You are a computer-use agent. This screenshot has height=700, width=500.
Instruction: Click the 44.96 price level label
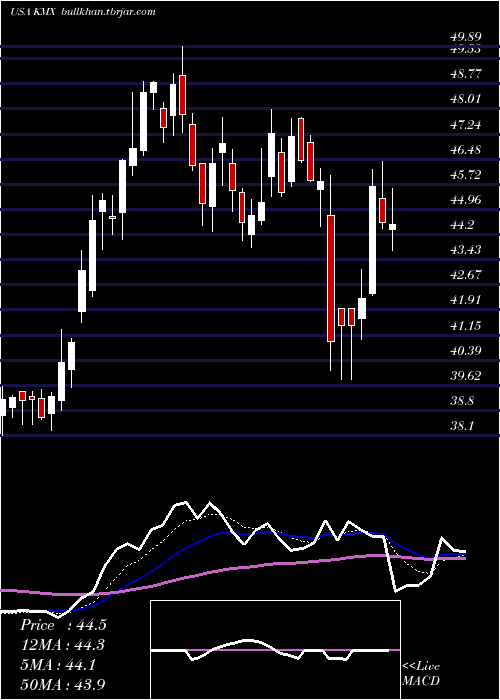[x=467, y=200]
